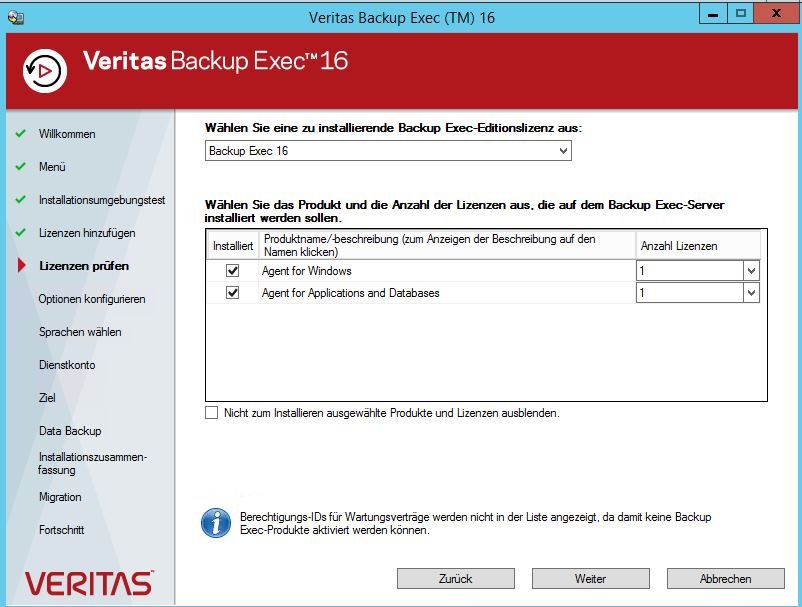Select the Data Backup step

tap(70, 431)
